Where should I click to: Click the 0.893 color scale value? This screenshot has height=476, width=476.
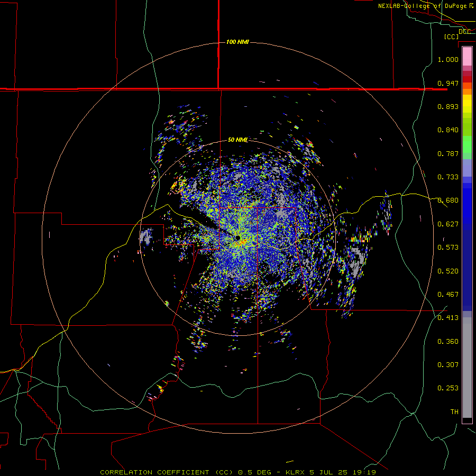click(x=448, y=106)
